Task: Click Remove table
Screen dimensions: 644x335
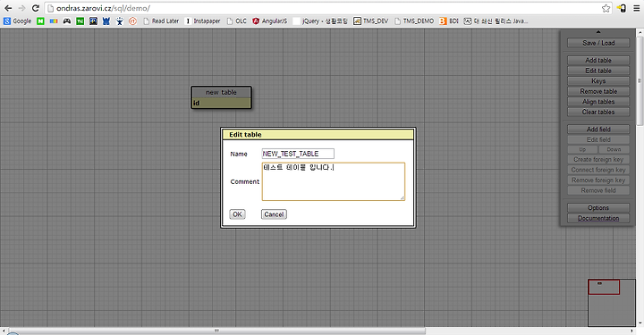Action: point(598,91)
